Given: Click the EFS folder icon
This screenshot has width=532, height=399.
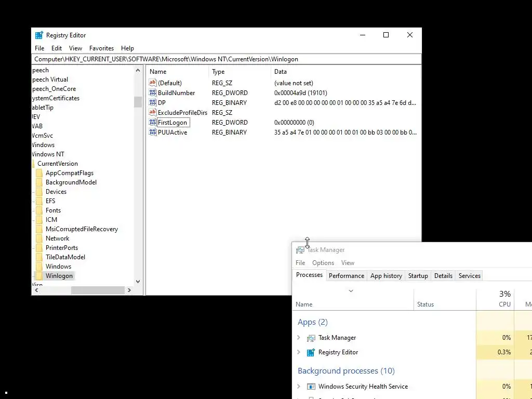Looking at the screenshot, I should [39, 201].
